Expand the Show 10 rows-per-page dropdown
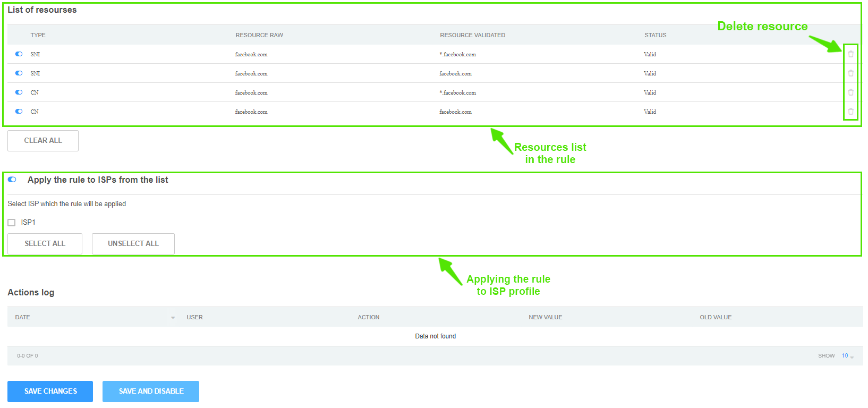The height and width of the screenshot is (408, 868). click(x=847, y=356)
